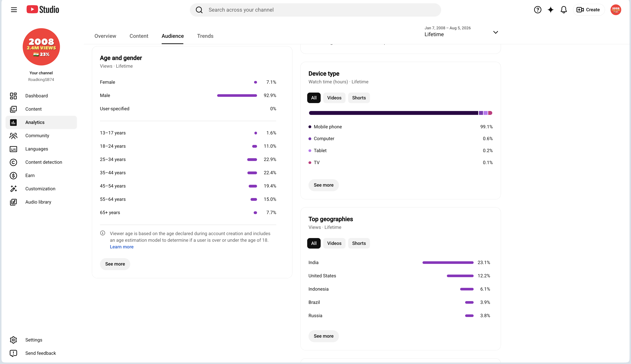Screen dimensions: 631x364
Task: Click See more under Age and gender
Action: 115,264
